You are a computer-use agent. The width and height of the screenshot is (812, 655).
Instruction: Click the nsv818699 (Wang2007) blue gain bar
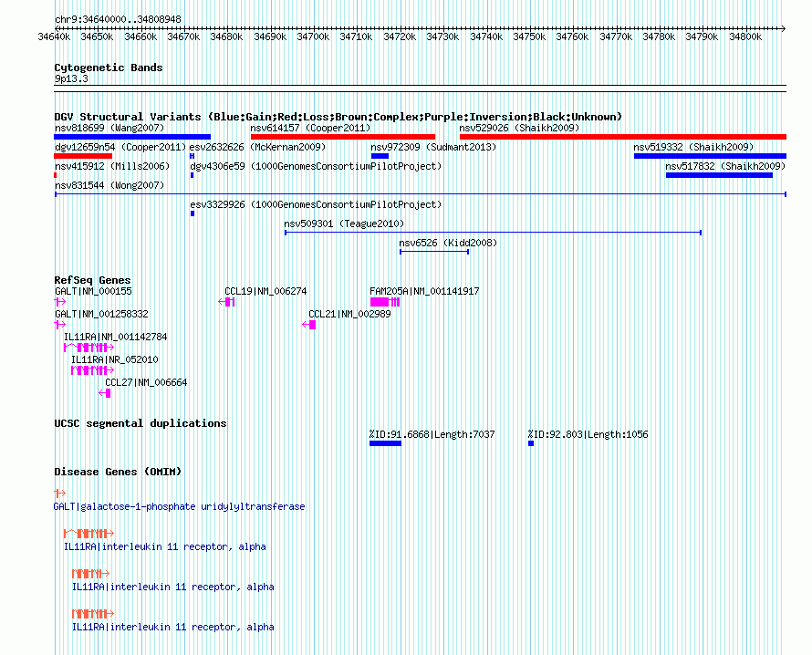pos(132,137)
